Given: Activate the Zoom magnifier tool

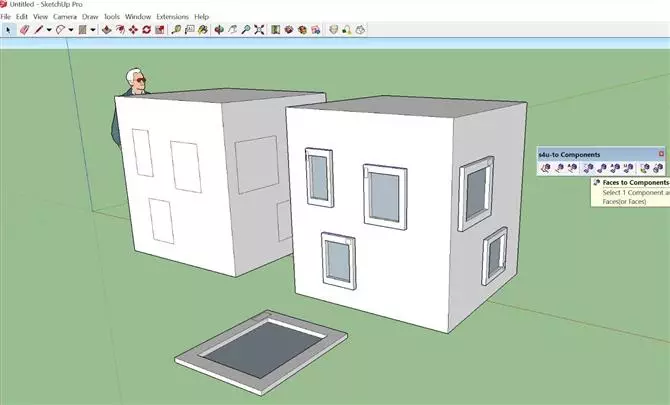Looking at the screenshot, I should (246, 30).
